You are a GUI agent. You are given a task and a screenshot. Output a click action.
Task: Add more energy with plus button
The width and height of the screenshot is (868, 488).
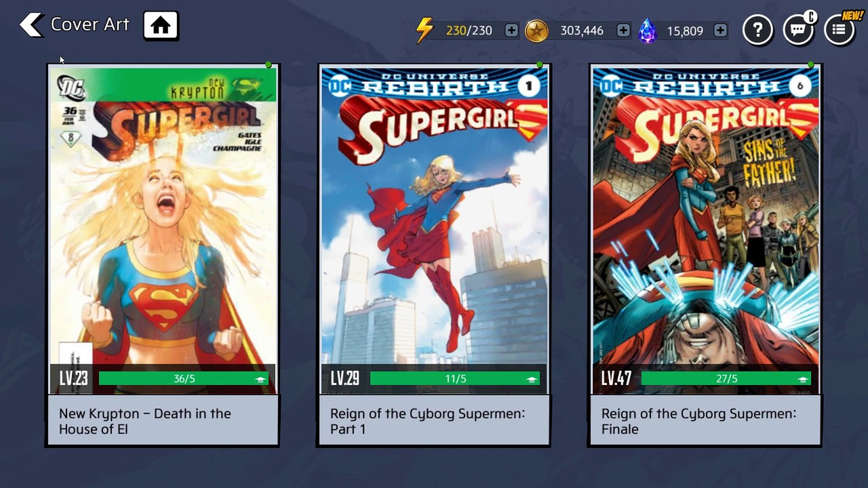pyautogui.click(x=511, y=30)
